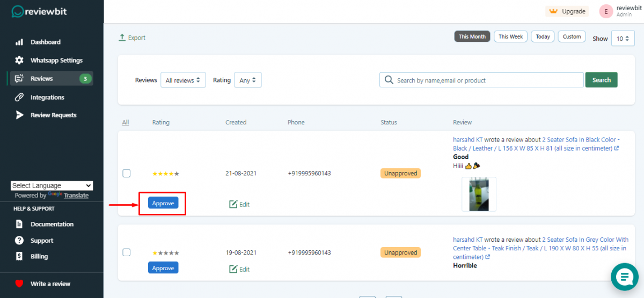Open Documentation under Help & Support
The width and height of the screenshot is (644, 298).
point(52,224)
